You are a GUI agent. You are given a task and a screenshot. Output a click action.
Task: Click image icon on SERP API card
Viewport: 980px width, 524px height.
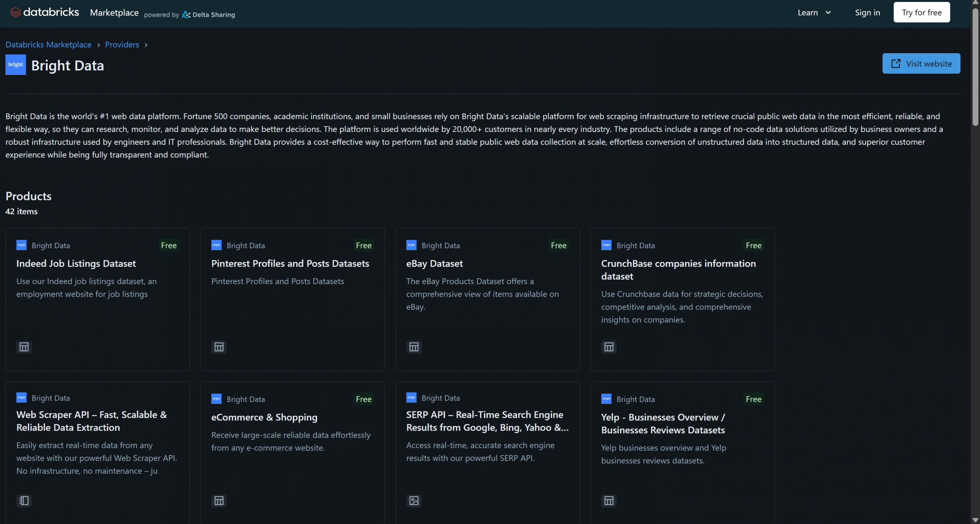414,501
